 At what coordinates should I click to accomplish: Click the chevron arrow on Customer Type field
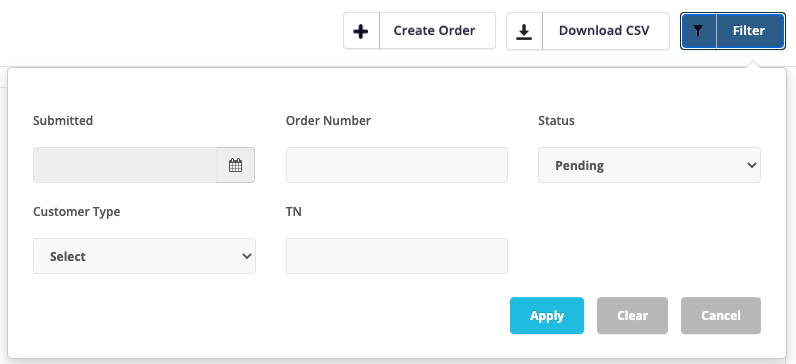[x=247, y=256]
